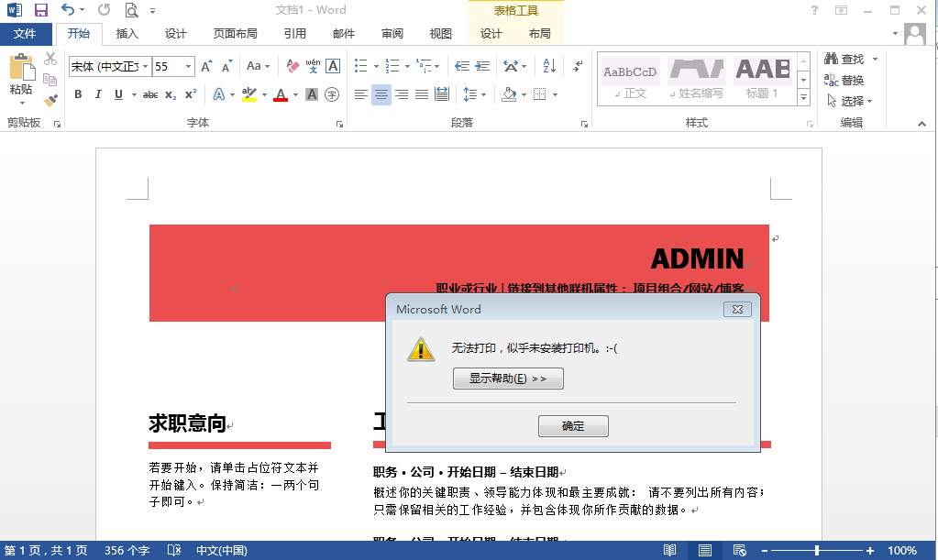Click the Character Border icon
This screenshot has width=938, height=560.
[x=333, y=66]
